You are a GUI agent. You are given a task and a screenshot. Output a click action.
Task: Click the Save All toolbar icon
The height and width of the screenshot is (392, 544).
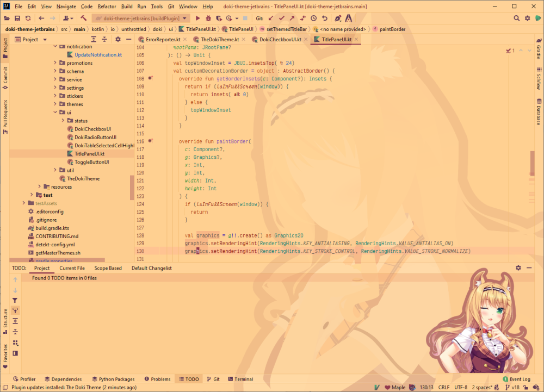click(x=17, y=18)
